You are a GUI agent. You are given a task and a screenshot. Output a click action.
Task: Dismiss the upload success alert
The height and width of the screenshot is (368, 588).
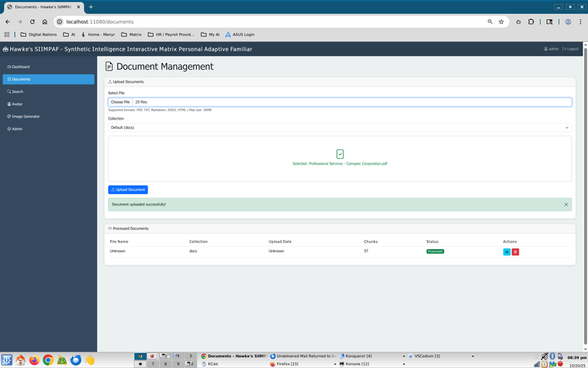pyautogui.click(x=566, y=205)
